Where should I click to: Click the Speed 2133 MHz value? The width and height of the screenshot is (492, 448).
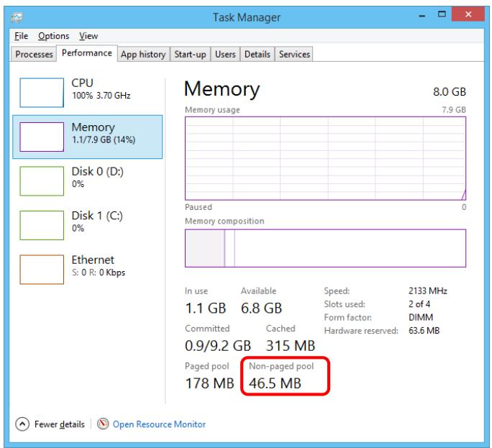point(428,291)
